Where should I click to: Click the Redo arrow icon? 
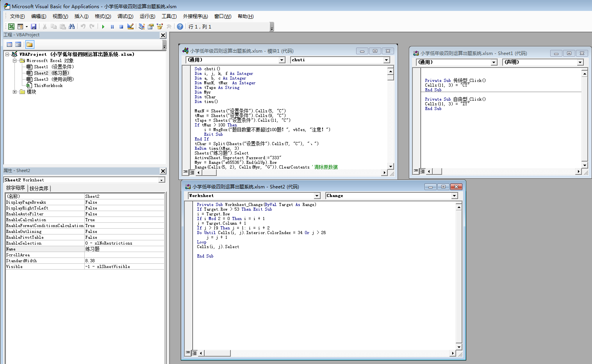tap(92, 27)
